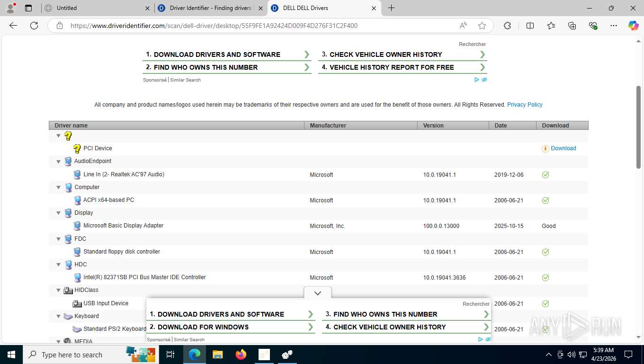This screenshot has height=364, width=644.
Task: Click the Read aloud icon in the address bar
Action: (x=463, y=26)
